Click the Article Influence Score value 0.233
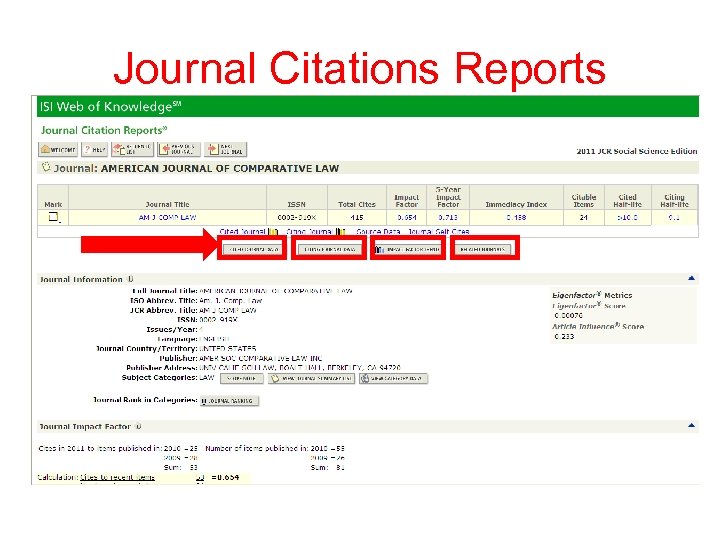The image size is (720, 540). 564,337
